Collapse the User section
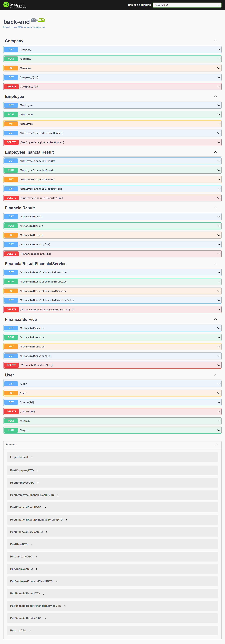Viewport: 225px width, 644px height. coord(216,375)
